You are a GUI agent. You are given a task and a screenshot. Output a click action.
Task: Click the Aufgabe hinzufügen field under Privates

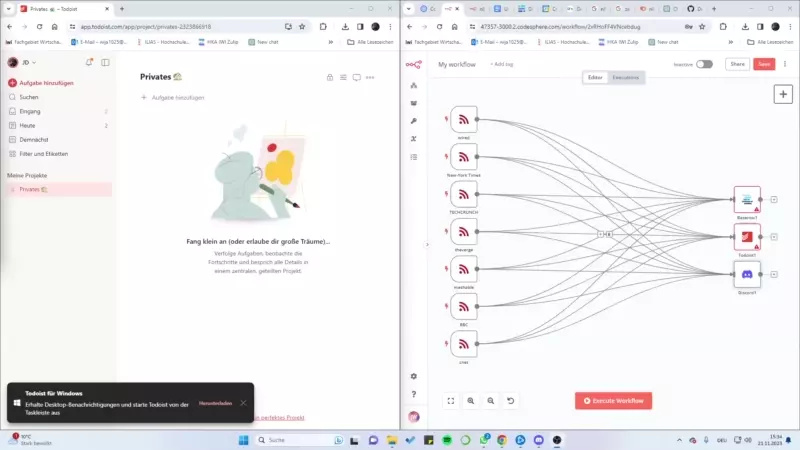pyautogui.click(x=178, y=97)
